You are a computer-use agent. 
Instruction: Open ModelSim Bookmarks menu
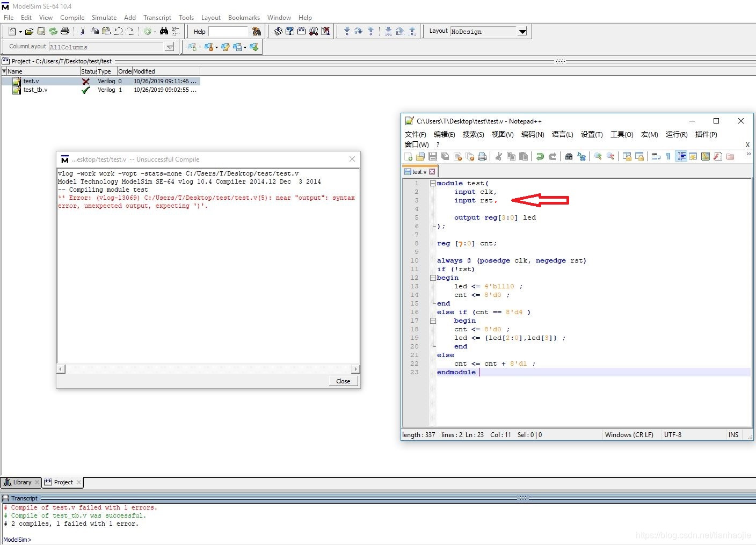[x=244, y=17]
